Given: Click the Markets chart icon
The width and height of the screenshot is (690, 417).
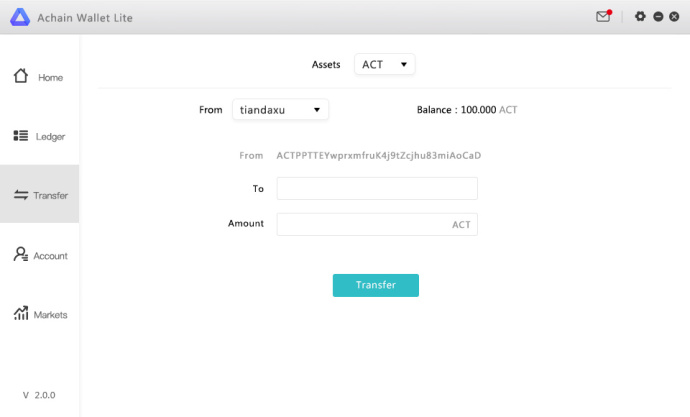Looking at the screenshot, I should tap(21, 313).
